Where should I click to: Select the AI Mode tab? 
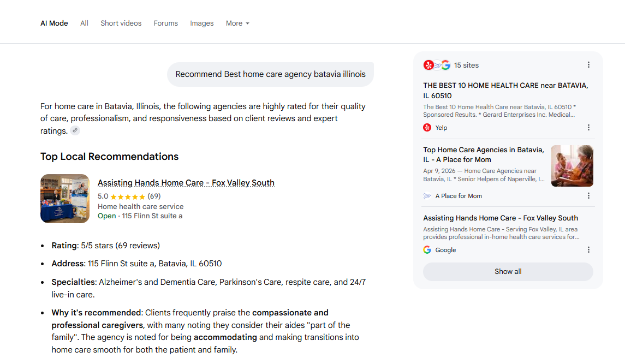click(x=54, y=23)
